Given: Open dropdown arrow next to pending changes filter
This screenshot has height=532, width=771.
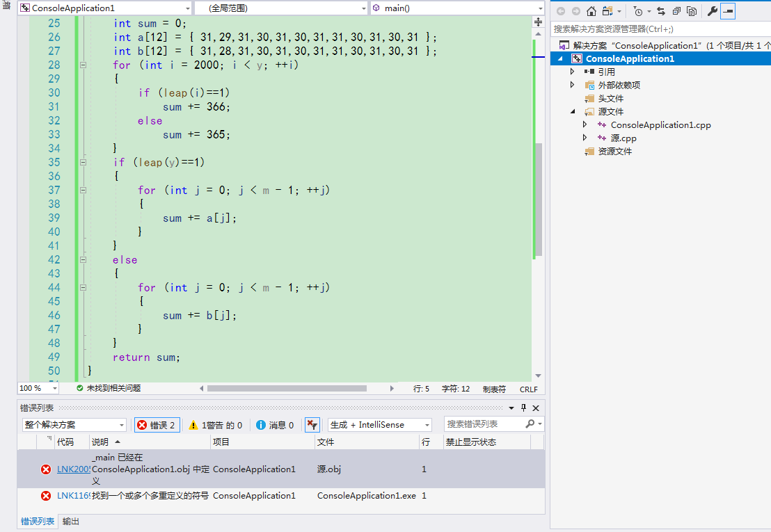Looking at the screenshot, I should (x=649, y=11).
